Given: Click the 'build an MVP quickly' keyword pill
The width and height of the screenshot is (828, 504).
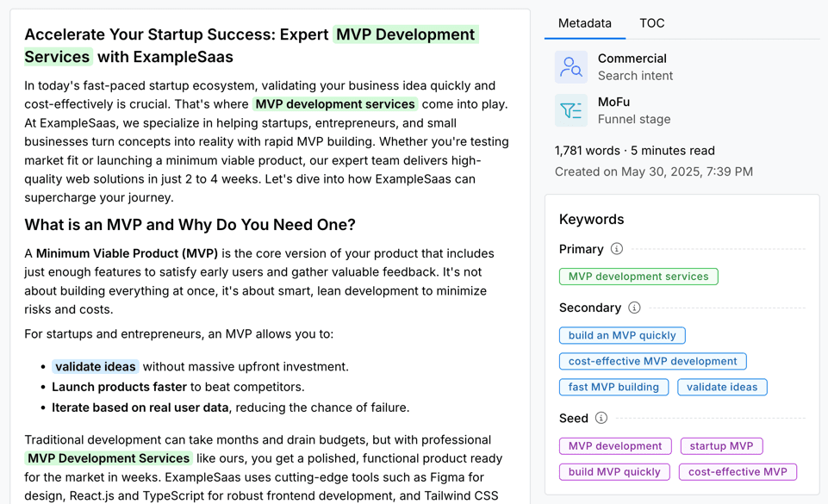Looking at the screenshot, I should tap(622, 335).
